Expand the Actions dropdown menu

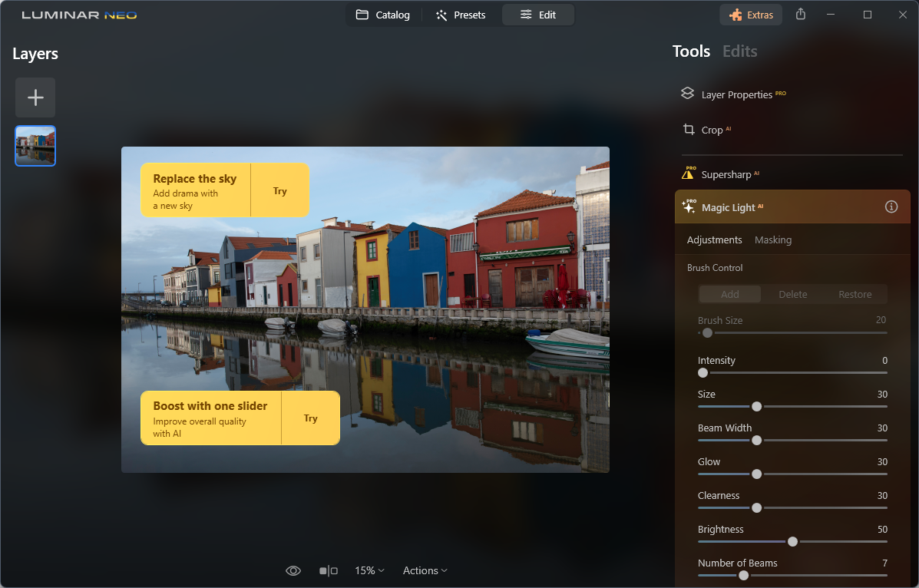[425, 570]
